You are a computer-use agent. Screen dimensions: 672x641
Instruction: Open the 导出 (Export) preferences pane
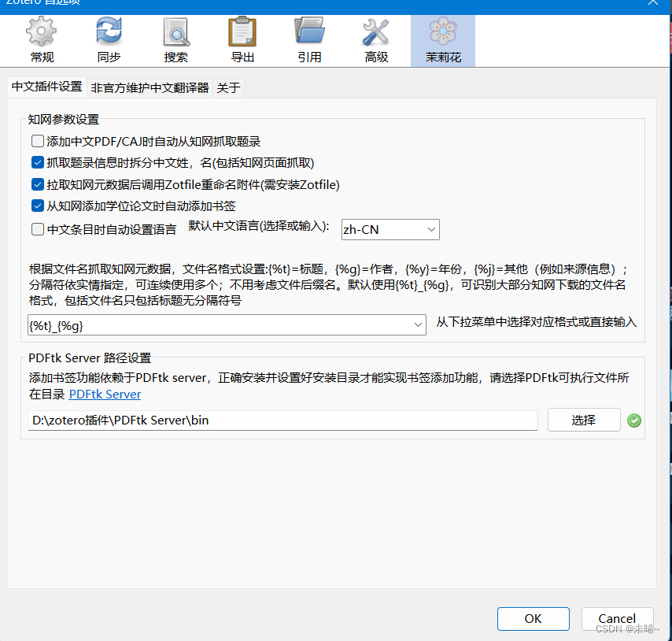click(x=242, y=40)
